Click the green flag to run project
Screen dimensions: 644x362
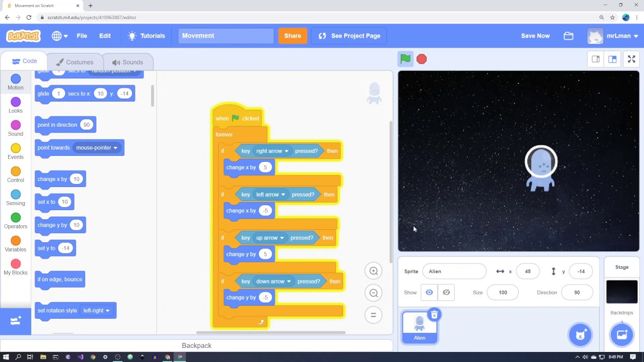point(406,59)
